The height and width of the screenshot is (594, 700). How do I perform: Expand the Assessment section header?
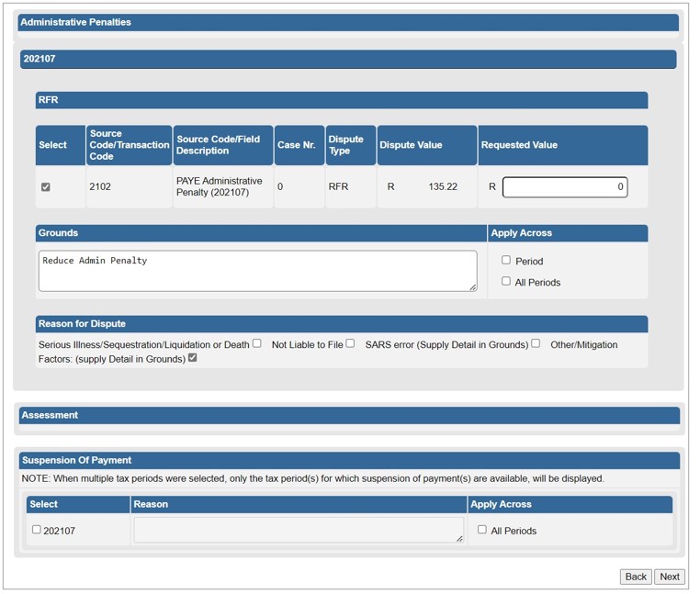(x=349, y=416)
